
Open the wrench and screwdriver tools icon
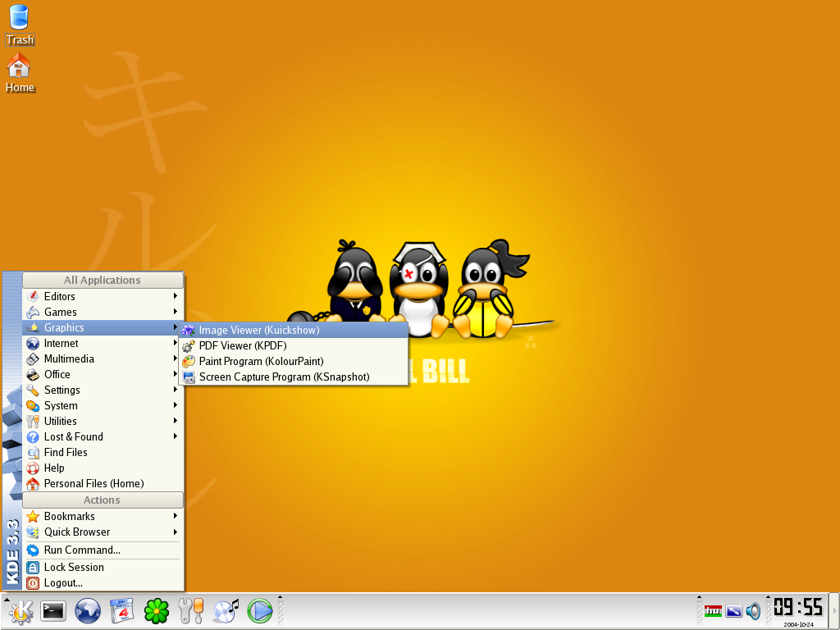[x=190, y=611]
